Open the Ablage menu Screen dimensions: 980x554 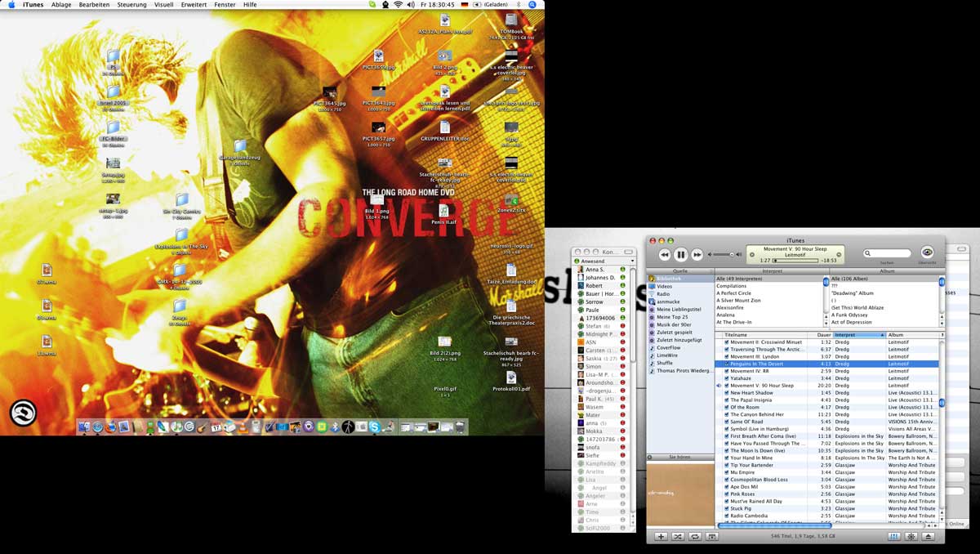(x=61, y=5)
